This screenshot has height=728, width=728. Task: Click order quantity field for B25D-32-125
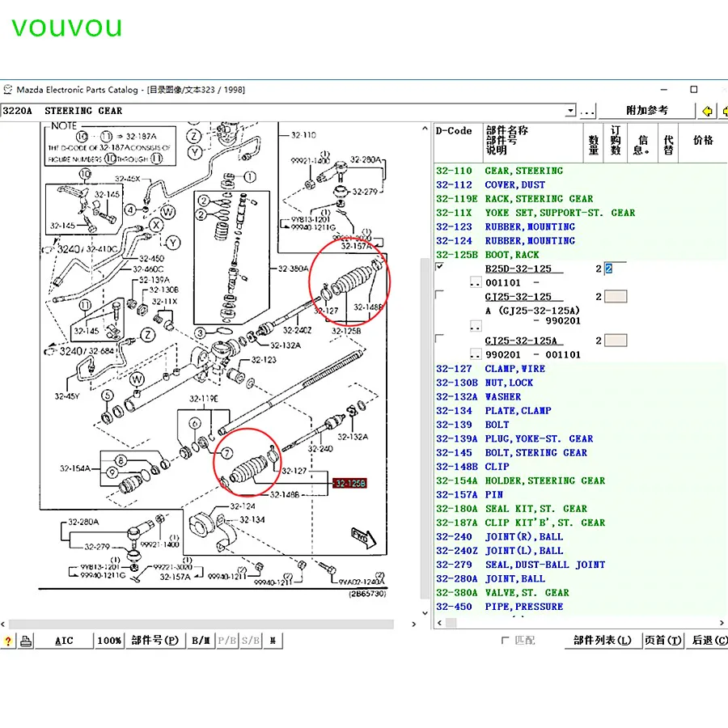tap(616, 269)
